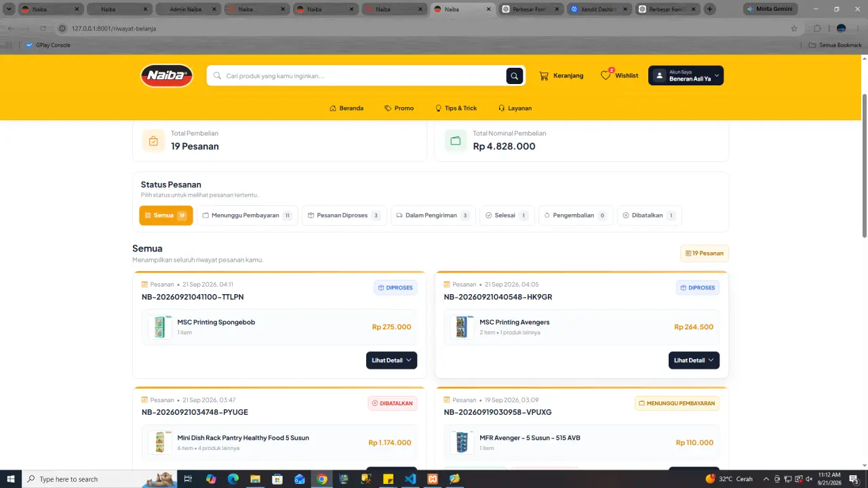
Task: Select Semua status filter
Action: [x=165, y=216]
